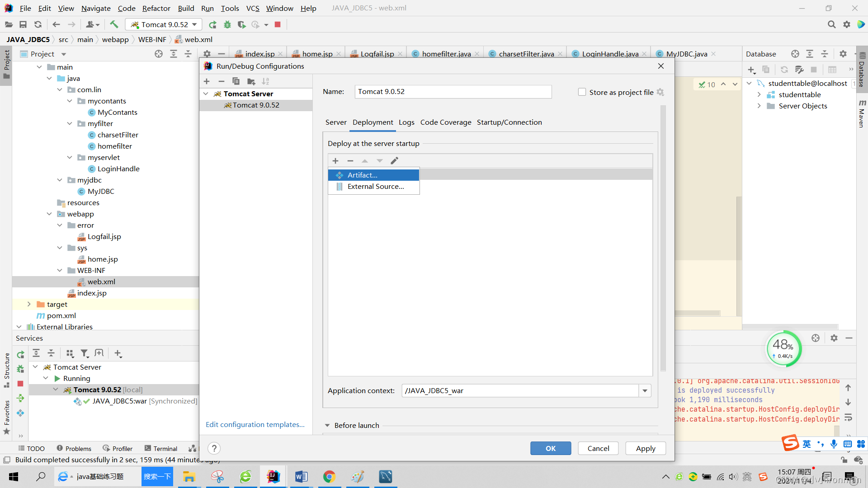
Task: Toggle the Store as project file checkbox
Action: [x=581, y=92]
